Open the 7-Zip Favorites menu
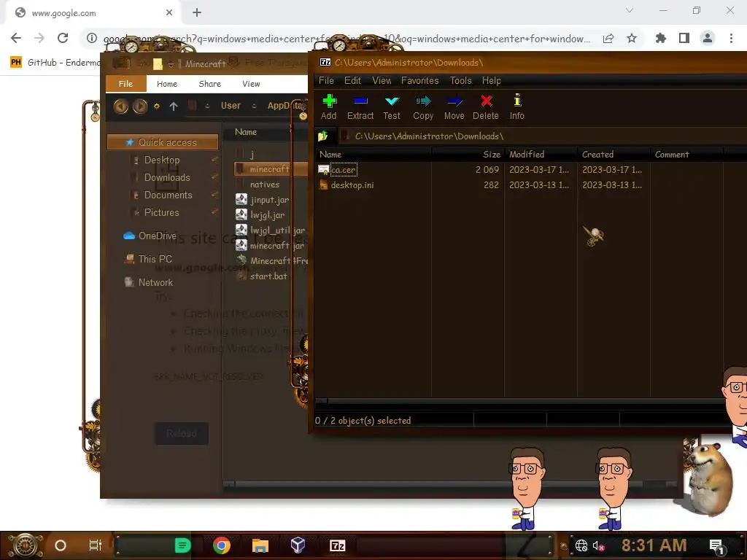Image resolution: width=747 pixels, height=560 pixels. point(419,80)
